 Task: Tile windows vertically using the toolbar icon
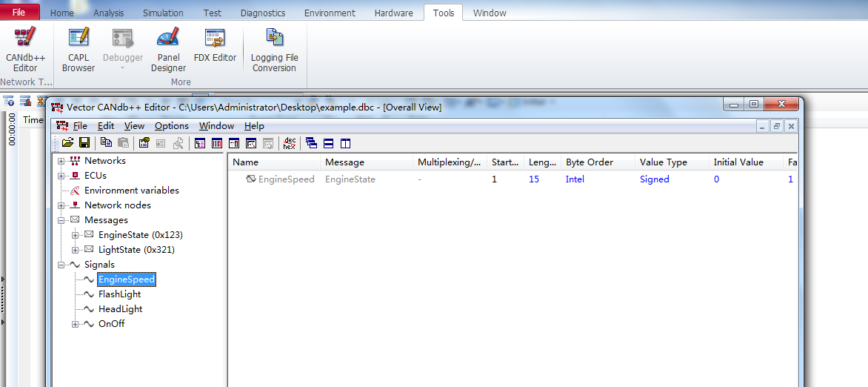click(x=345, y=143)
